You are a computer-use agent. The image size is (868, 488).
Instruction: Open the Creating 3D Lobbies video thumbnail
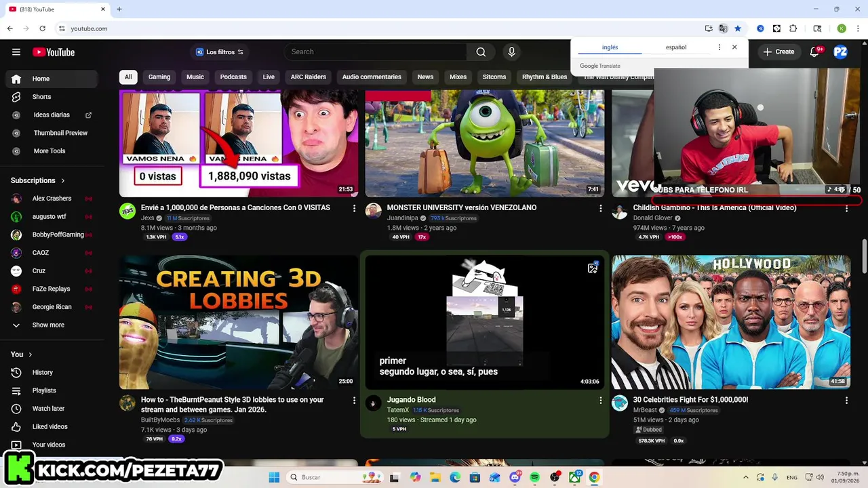click(x=239, y=322)
